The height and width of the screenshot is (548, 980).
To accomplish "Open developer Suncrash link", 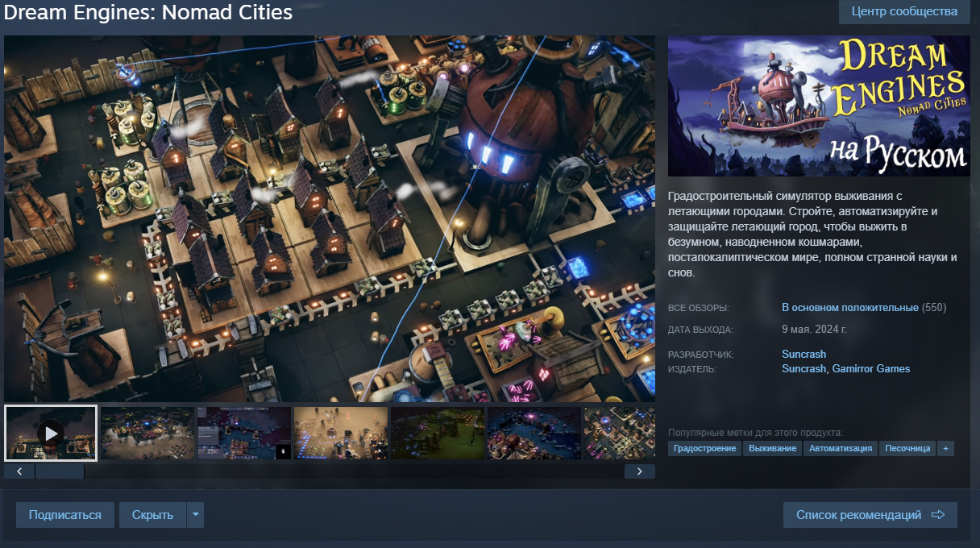I will tap(804, 355).
